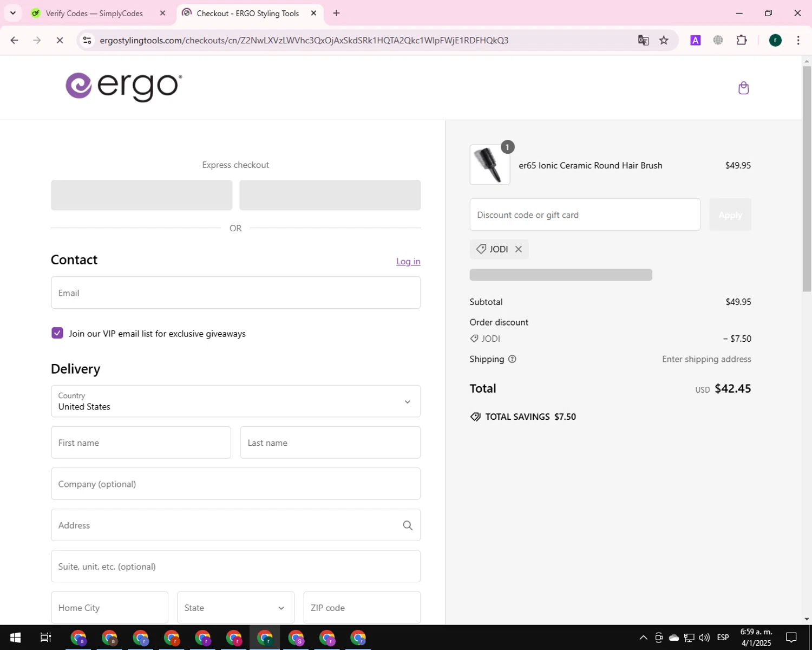Click the er65 Ionic Ceramic Round Hair Brush name

591,166
